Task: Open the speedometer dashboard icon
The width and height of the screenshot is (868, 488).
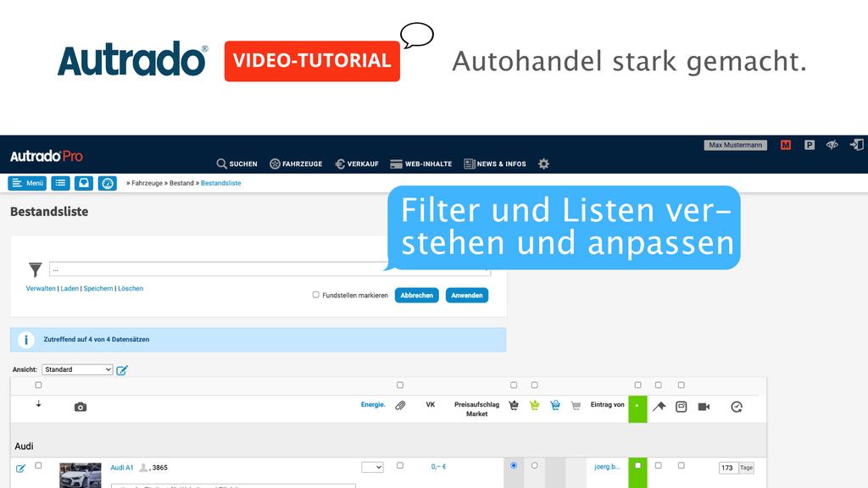Action: pyautogui.click(x=108, y=183)
